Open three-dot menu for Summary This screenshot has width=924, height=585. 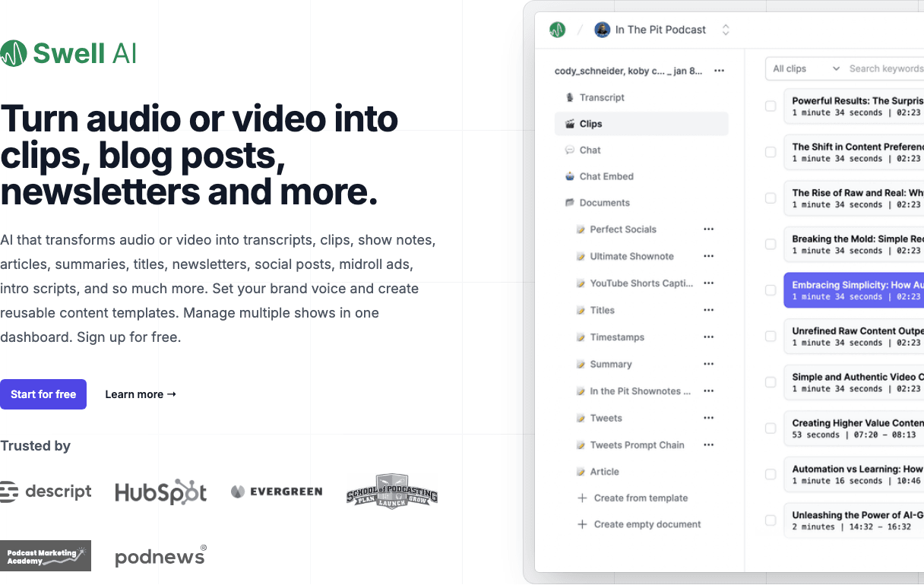coord(708,364)
